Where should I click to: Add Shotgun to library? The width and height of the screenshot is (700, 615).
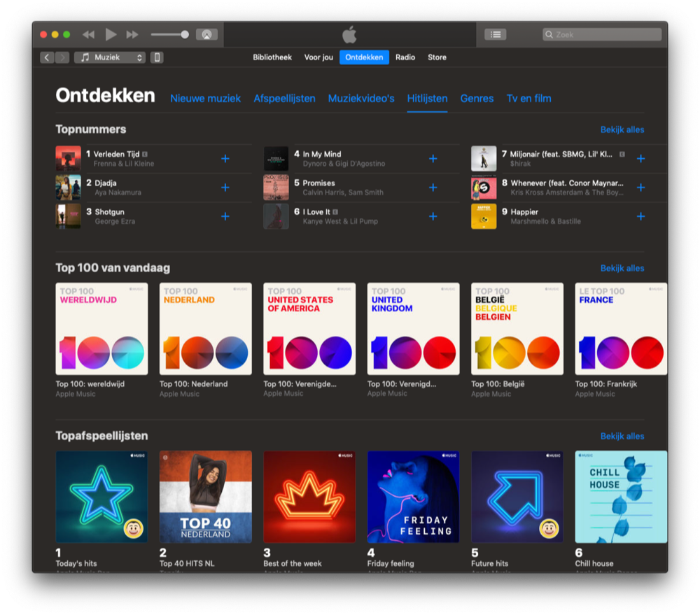225,216
